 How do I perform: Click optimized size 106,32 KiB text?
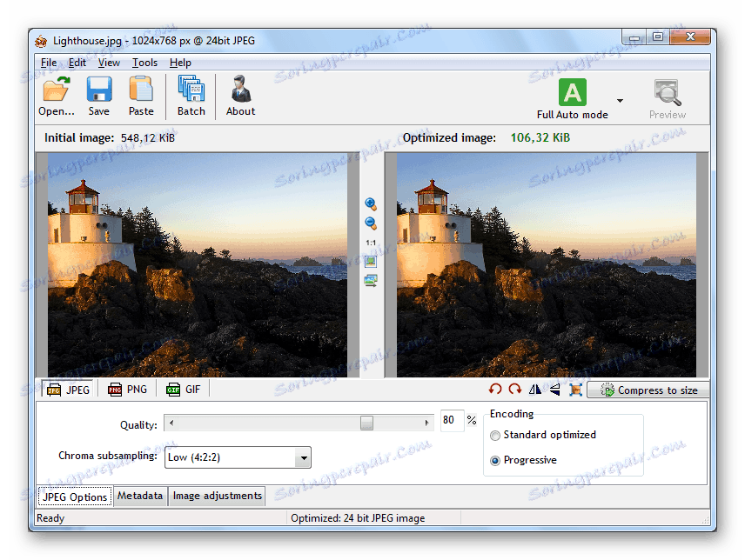click(x=540, y=137)
